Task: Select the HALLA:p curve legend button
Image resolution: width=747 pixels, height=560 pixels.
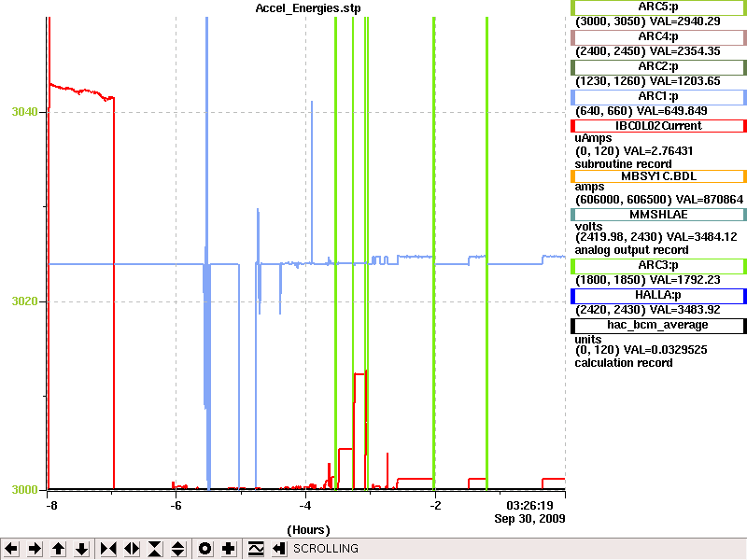Action: click(x=658, y=296)
